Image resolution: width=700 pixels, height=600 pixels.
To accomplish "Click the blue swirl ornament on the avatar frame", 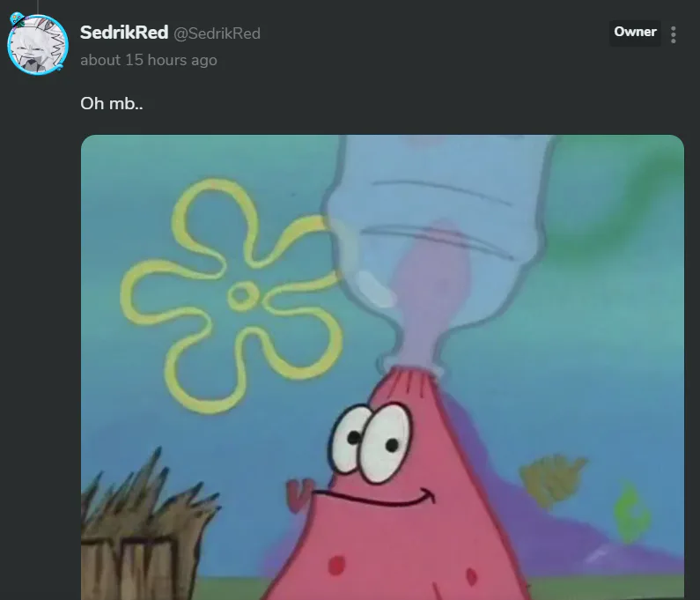I will point(59,67).
